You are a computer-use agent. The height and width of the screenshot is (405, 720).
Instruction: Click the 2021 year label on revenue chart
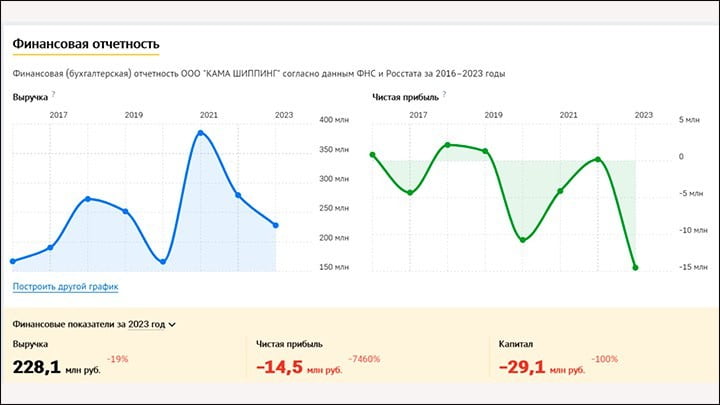[x=209, y=115]
